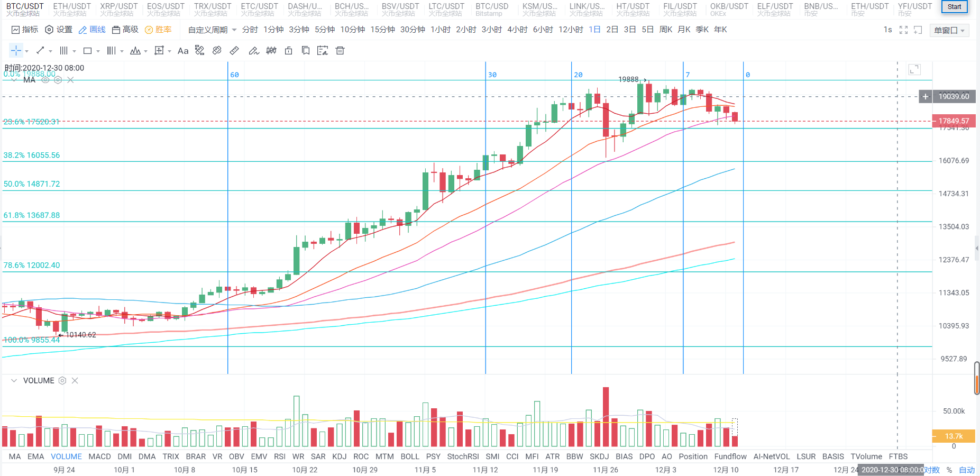Image resolution: width=980 pixels, height=476 pixels.
Task: Click the vertical scrollbar on right edge
Action: tap(977, 378)
